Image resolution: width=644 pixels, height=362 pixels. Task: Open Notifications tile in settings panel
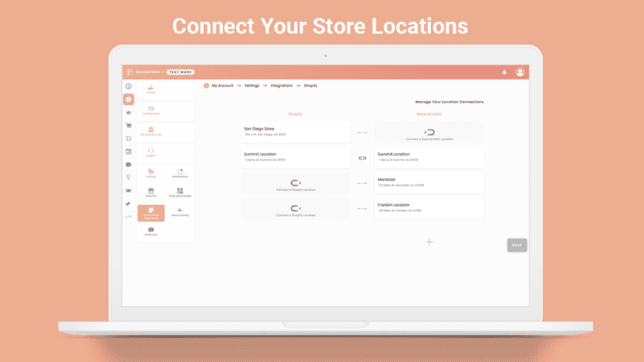pos(180,173)
